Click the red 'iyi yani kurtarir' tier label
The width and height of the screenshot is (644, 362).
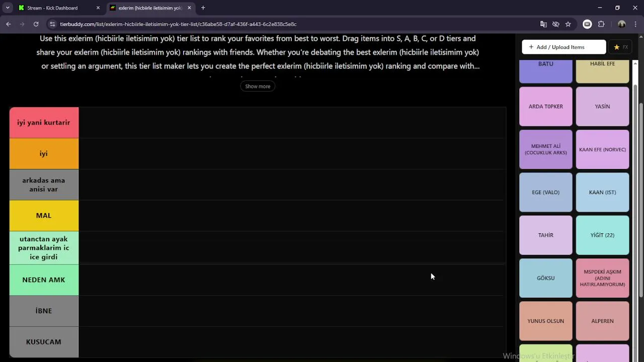click(x=44, y=123)
